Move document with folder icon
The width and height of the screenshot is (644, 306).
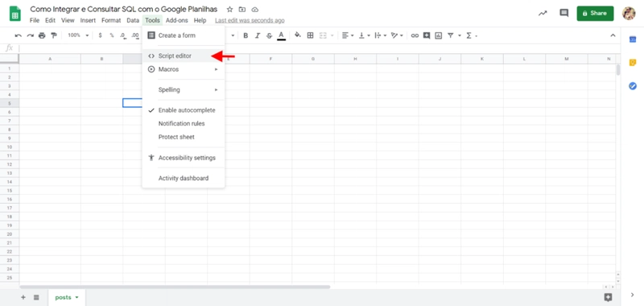(242, 10)
